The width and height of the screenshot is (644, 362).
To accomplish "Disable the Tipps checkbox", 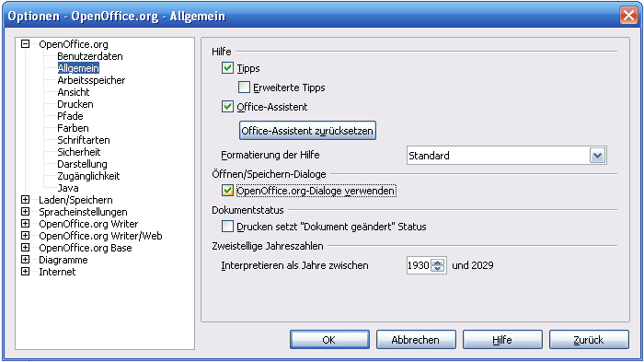I will click(227, 68).
